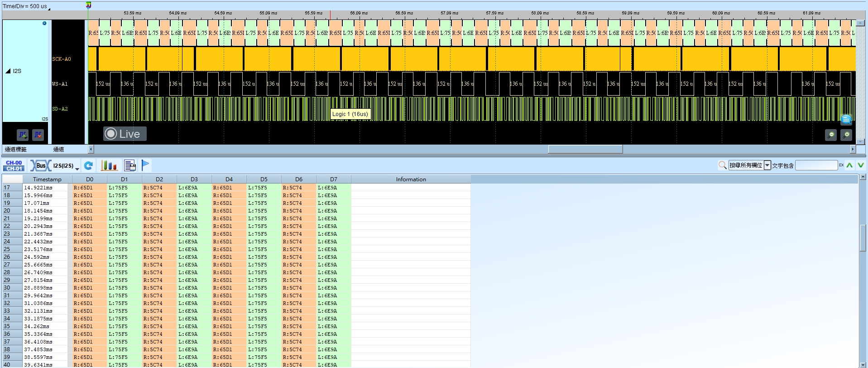Screen dimensions: 868x368
Task: Click the search magnifier icon
Action: click(723, 165)
